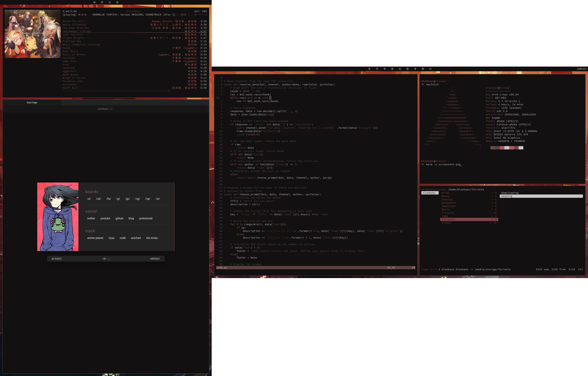Open the Videos folder in ranger
Viewport: 588px width, 376px height.
[446, 223]
